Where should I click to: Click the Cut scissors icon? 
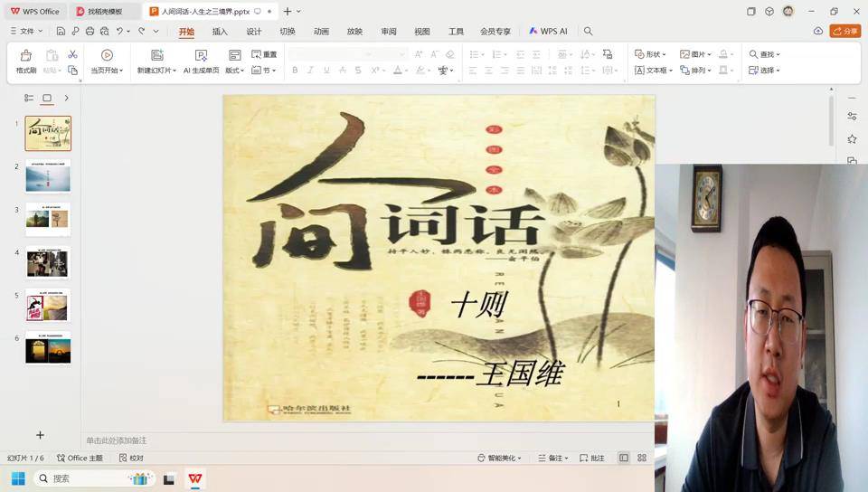pyautogui.click(x=72, y=54)
